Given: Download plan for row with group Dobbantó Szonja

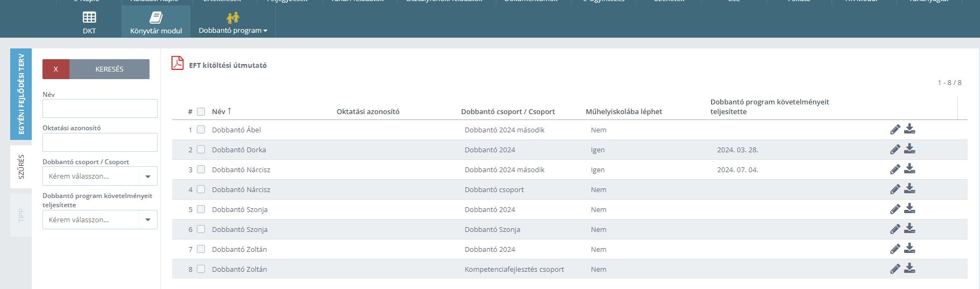Looking at the screenshot, I should 910,228.
